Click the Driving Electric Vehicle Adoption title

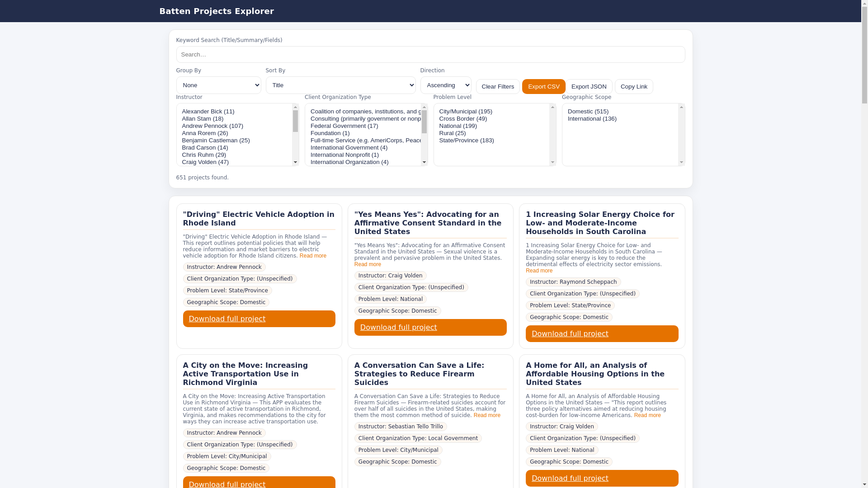[259, 219]
